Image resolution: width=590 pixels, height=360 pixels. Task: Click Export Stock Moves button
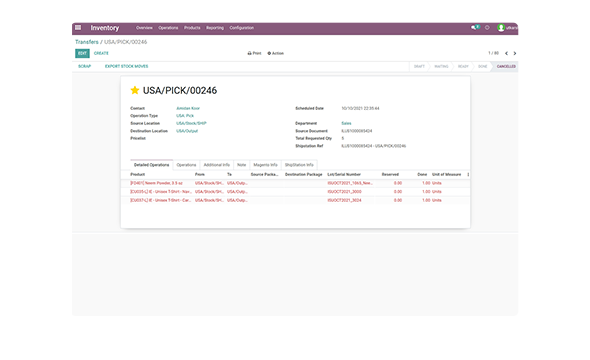click(126, 66)
